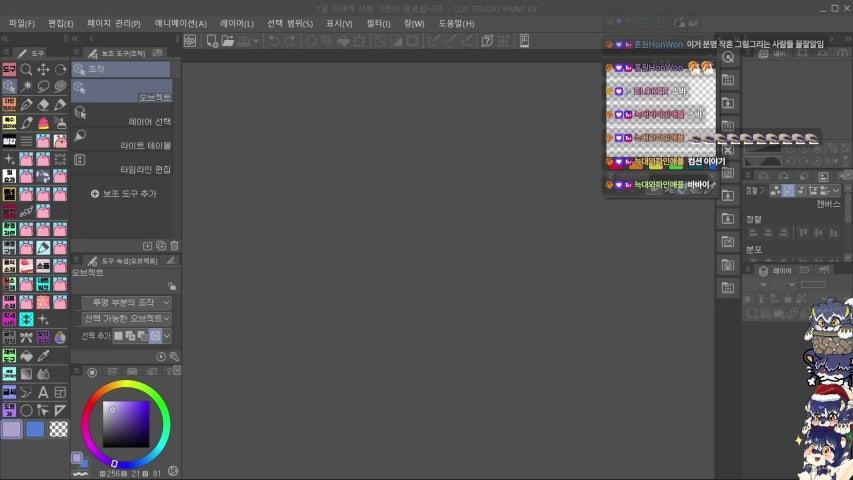Open the 도움말(H) menu

pos(456,23)
